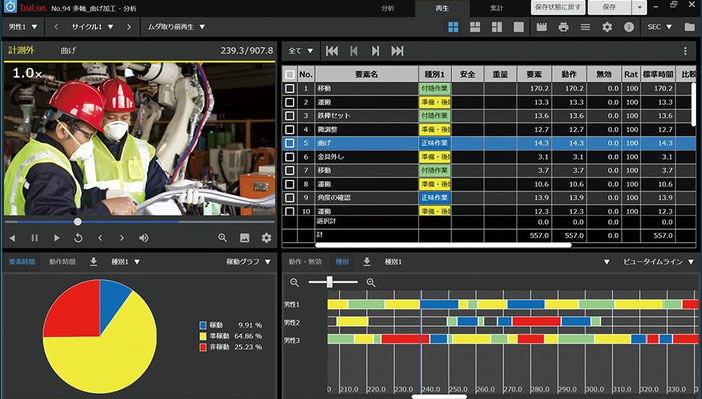
Task: Click the loop replay icon under video
Action: click(x=78, y=238)
